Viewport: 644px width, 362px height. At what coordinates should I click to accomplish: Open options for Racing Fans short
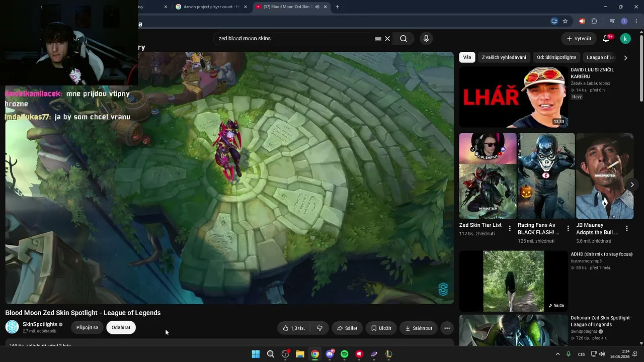[568, 228]
